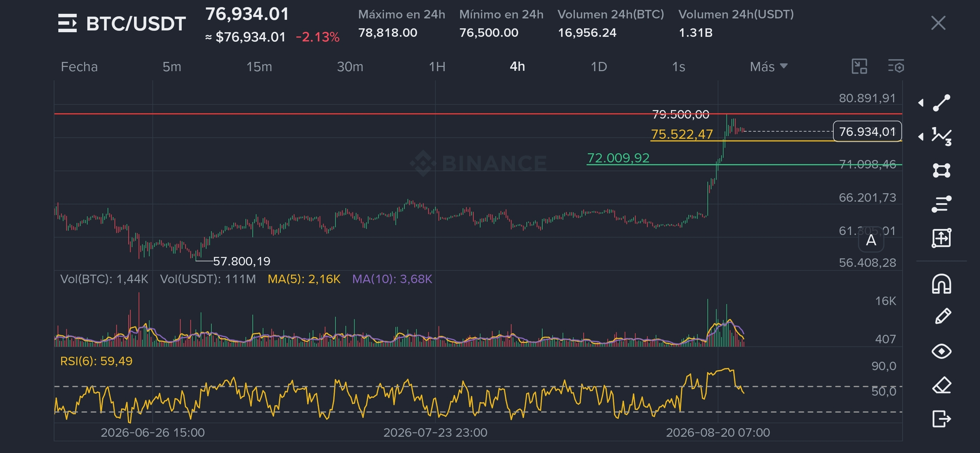Viewport: 980px width, 453px height.
Task: Click the BTC/USDT pair name
Action: pos(136,24)
